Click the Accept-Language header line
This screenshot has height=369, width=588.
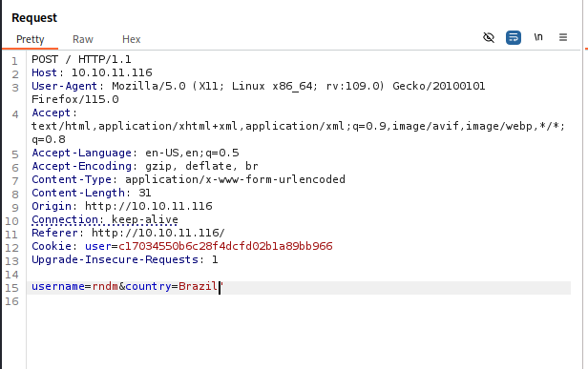[x=135, y=153]
